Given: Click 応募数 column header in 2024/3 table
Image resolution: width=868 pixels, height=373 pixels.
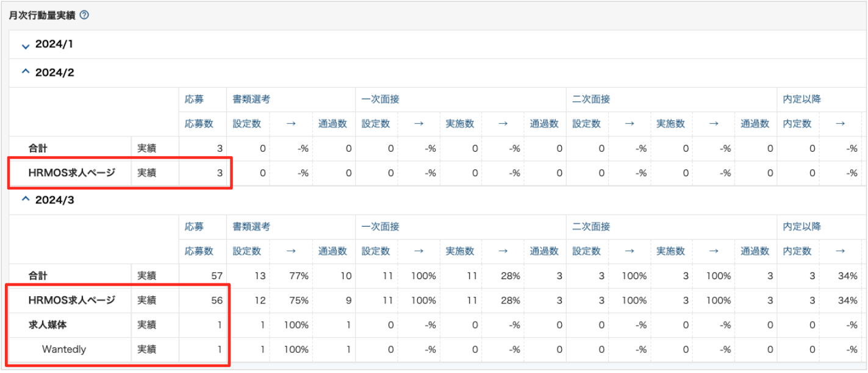Looking at the screenshot, I should (x=199, y=251).
